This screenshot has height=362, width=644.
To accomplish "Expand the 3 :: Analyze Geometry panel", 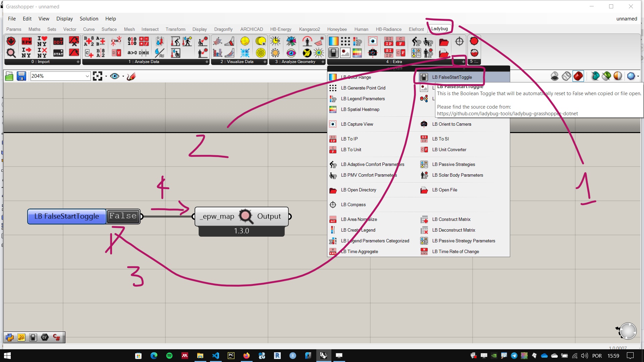I will pyautogui.click(x=323, y=62).
